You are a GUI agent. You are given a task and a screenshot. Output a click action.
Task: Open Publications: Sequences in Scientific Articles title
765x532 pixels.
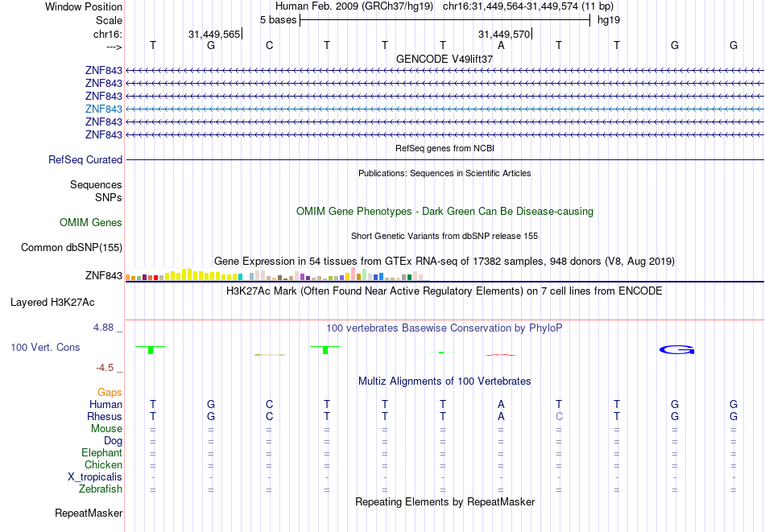(445, 173)
